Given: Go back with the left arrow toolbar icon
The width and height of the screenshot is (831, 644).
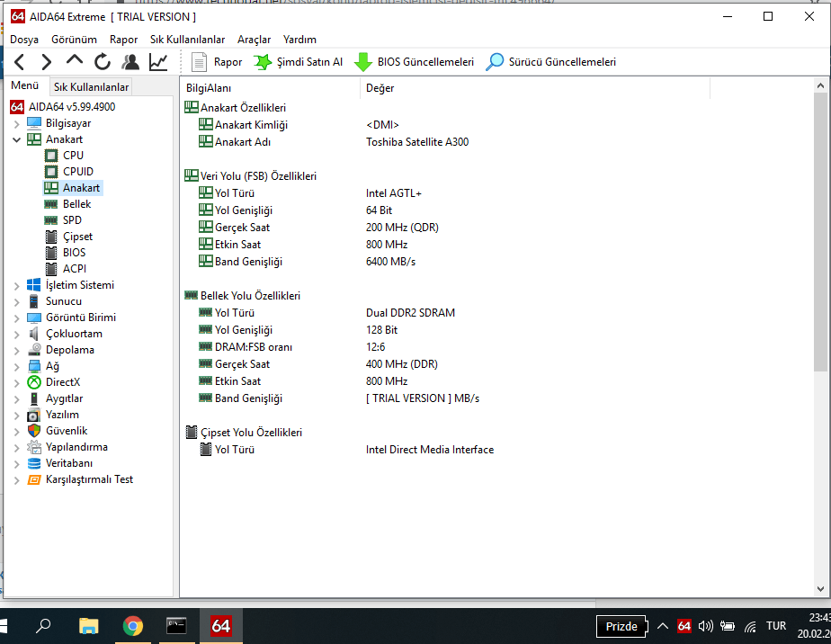Looking at the screenshot, I should (x=20, y=62).
